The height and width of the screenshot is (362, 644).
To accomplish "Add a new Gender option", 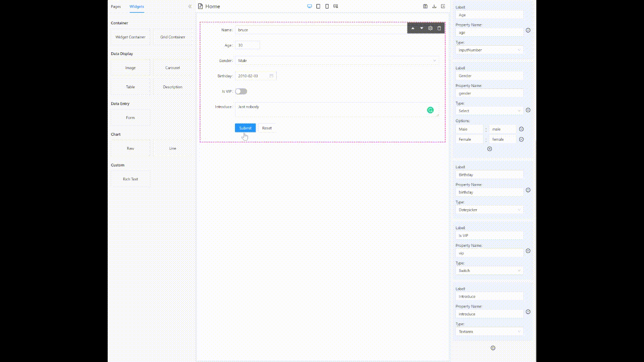I will [490, 149].
